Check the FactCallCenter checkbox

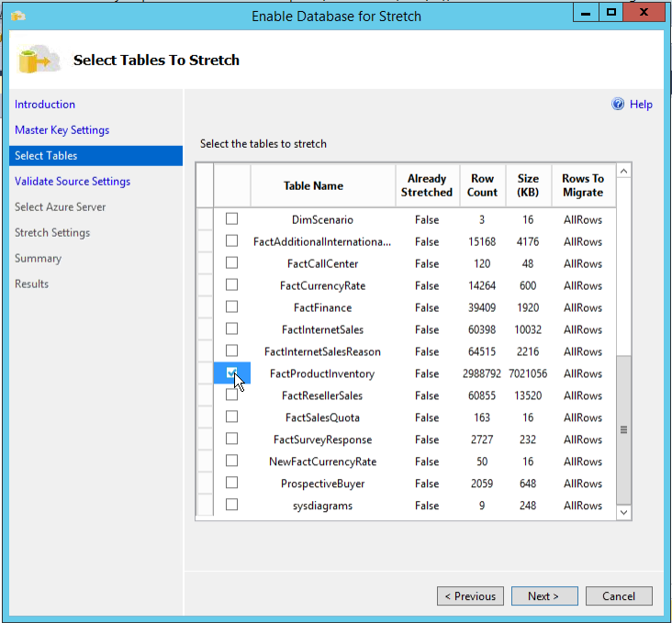pos(232,262)
